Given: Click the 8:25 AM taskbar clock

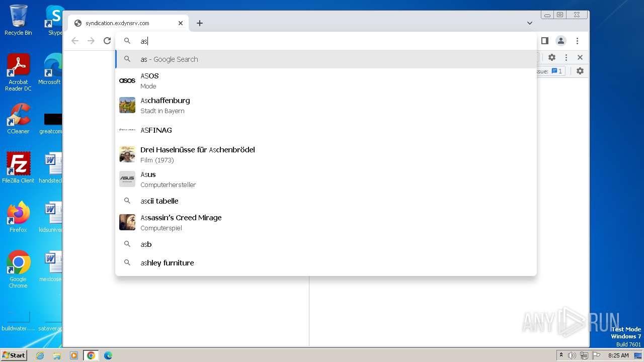Looking at the screenshot, I should coord(618,355).
